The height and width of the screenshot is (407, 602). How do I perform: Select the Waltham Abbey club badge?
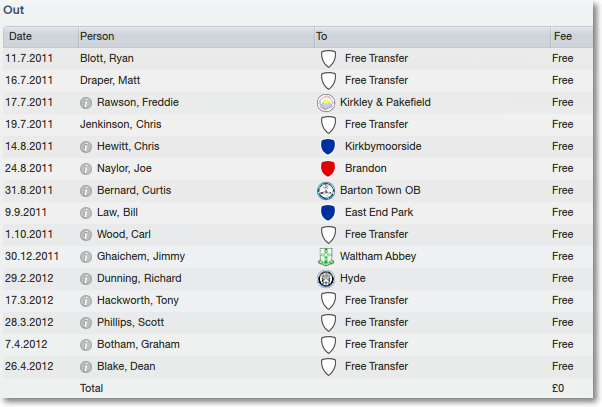[326, 256]
